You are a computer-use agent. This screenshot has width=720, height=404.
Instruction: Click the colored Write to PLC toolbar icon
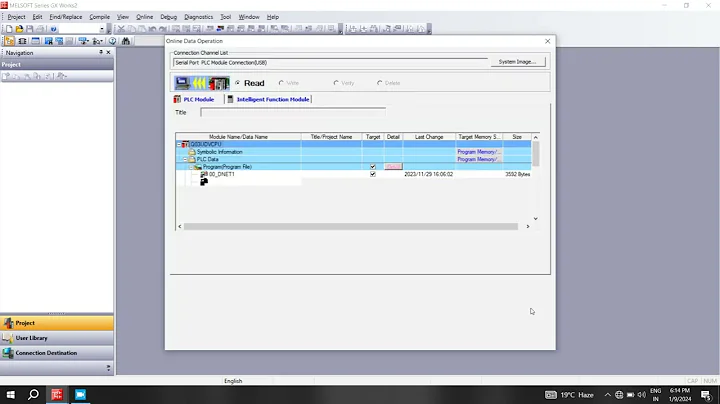220,29
